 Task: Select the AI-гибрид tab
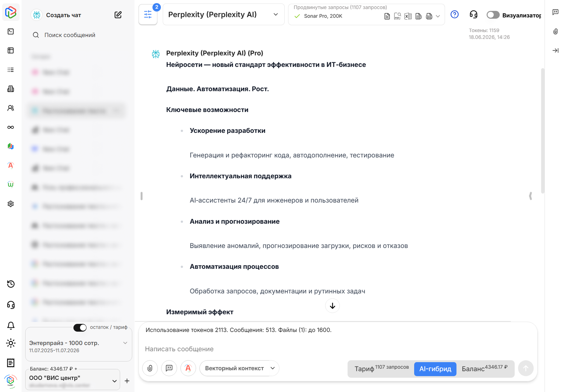coord(435,369)
